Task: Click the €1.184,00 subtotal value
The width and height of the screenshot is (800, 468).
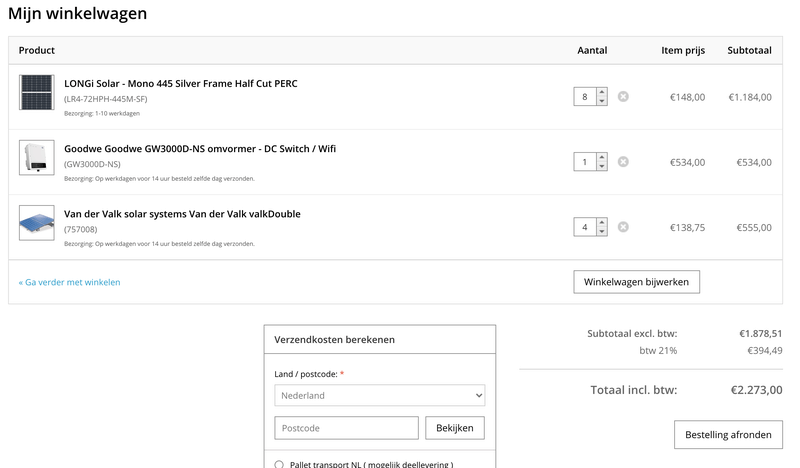Action: point(749,97)
